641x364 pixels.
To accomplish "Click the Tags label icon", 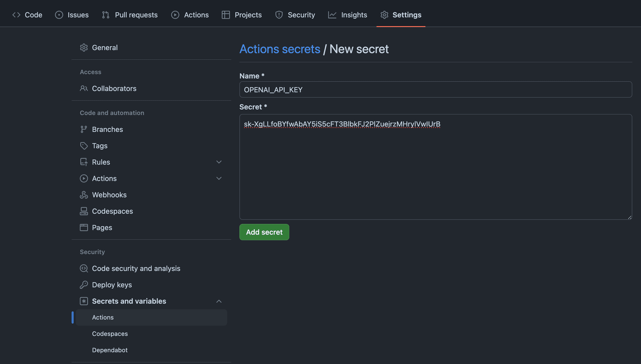I will (x=83, y=146).
